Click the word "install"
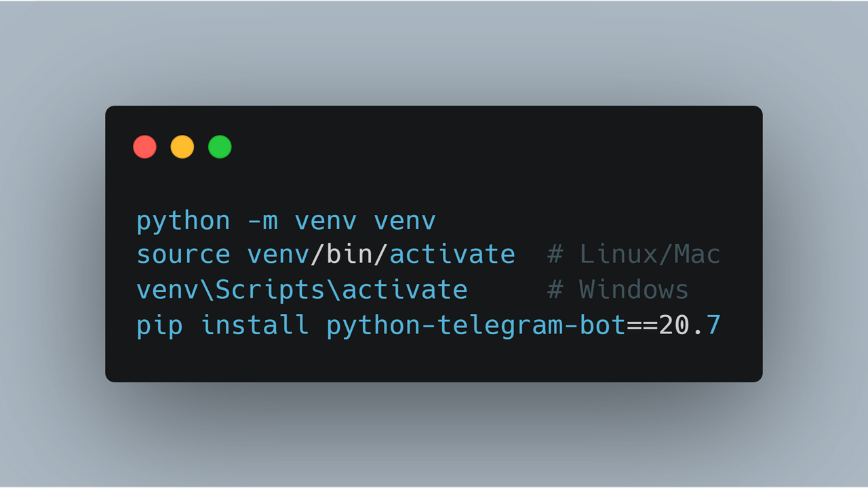This screenshot has width=868, height=488. click(x=255, y=325)
